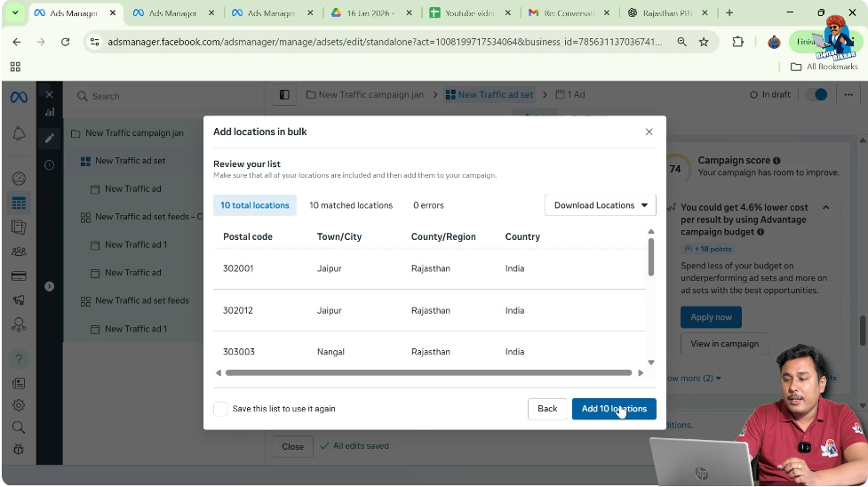Open All Bookmarks folder
The width and height of the screenshot is (868, 487).
824,67
